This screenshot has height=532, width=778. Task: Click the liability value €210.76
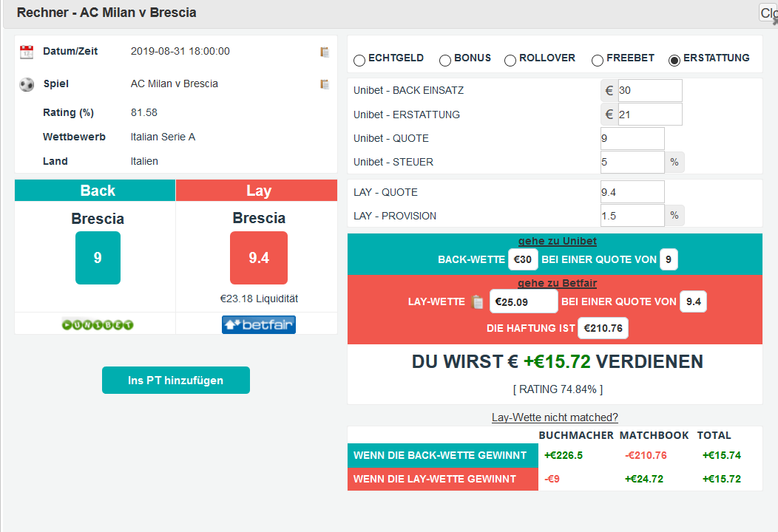tap(603, 328)
